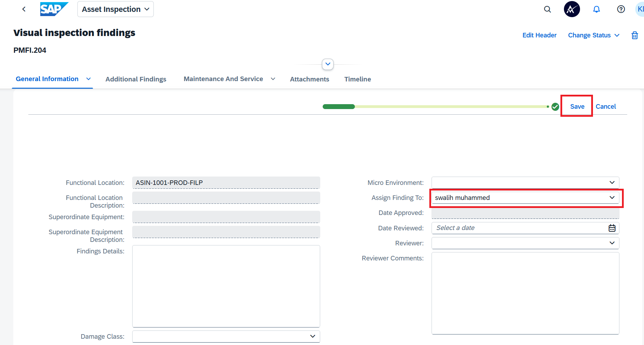
Task: Click the Visual inspection findings title
Action: coord(74,33)
